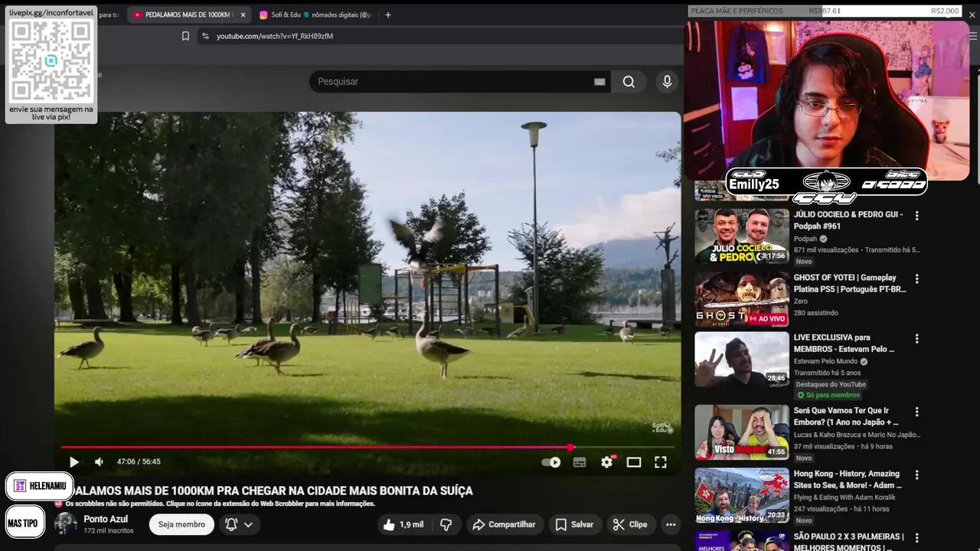Open options for Será Que Vamos video
The width and height of the screenshot is (980, 551).
[x=916, y=412]
